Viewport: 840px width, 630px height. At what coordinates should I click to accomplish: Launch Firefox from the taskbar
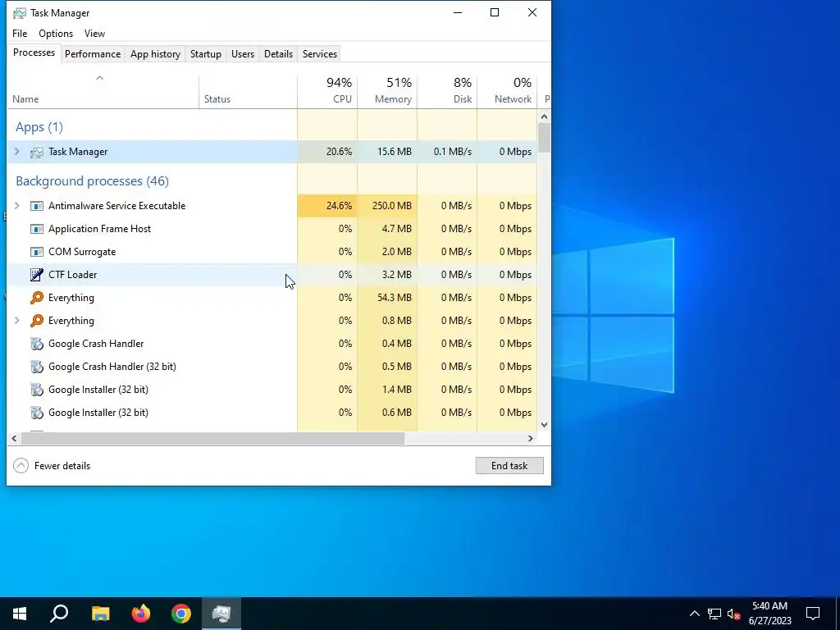[141, 614]
